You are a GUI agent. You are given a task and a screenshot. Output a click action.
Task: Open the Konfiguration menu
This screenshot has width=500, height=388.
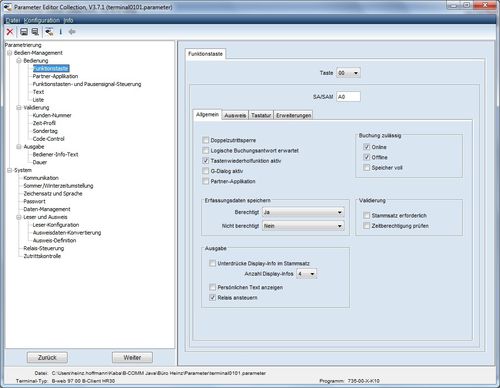point(42,20)
